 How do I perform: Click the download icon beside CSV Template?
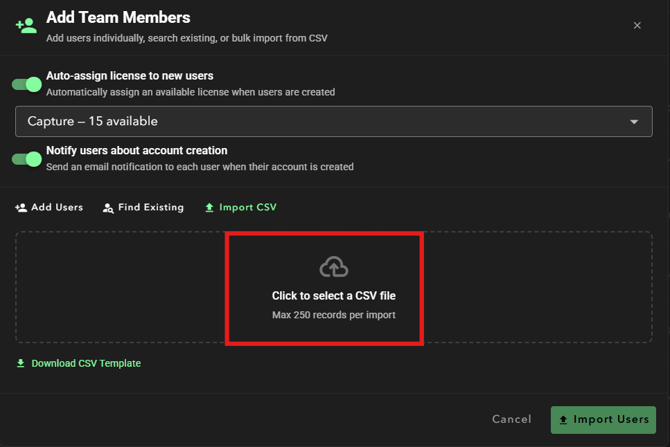[x=21, y=364]
